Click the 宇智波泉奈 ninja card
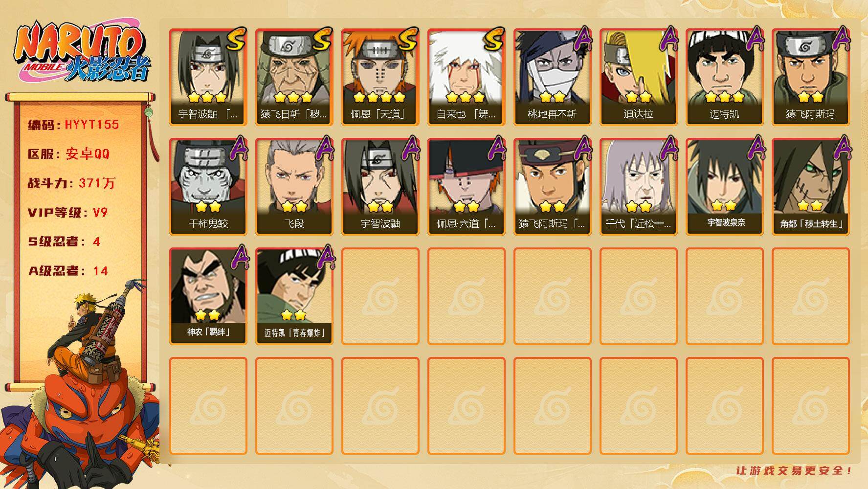 [724, 187]
